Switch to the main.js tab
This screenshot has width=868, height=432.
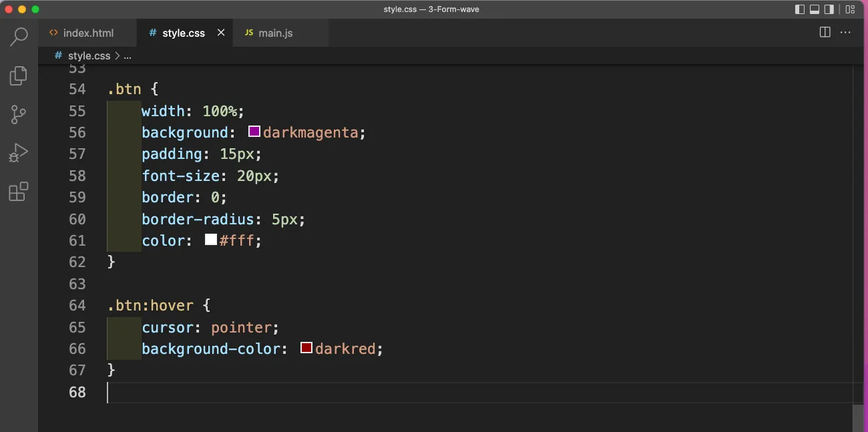click(281, 33)
